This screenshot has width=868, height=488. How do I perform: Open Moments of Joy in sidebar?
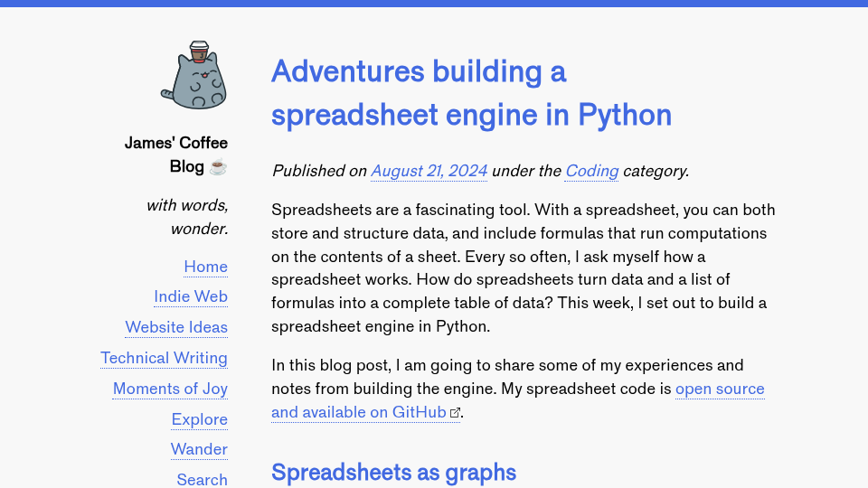click(170, 389)
